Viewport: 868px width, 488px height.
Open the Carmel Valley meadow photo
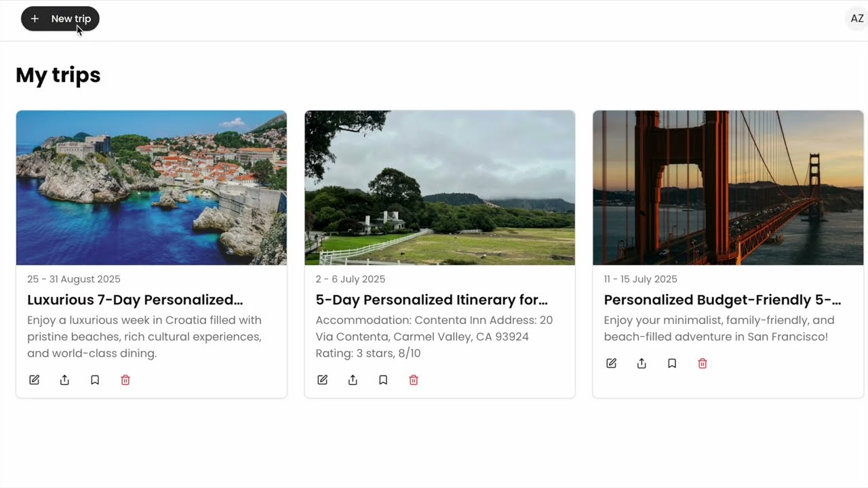439,188
